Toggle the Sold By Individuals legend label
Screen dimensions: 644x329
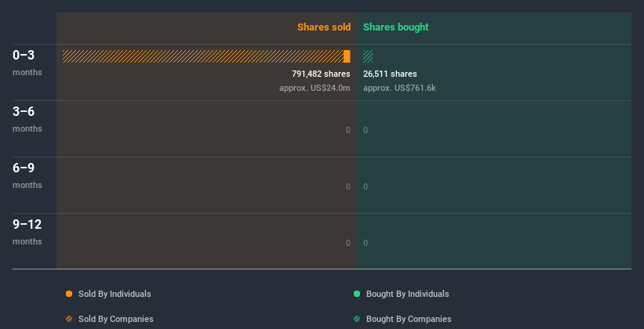(x=115, y=294)
